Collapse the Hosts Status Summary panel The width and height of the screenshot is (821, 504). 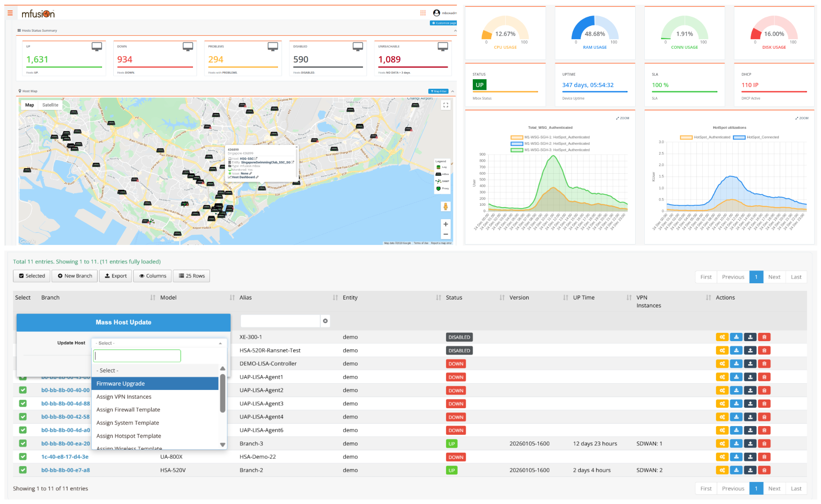pos(455,30)
